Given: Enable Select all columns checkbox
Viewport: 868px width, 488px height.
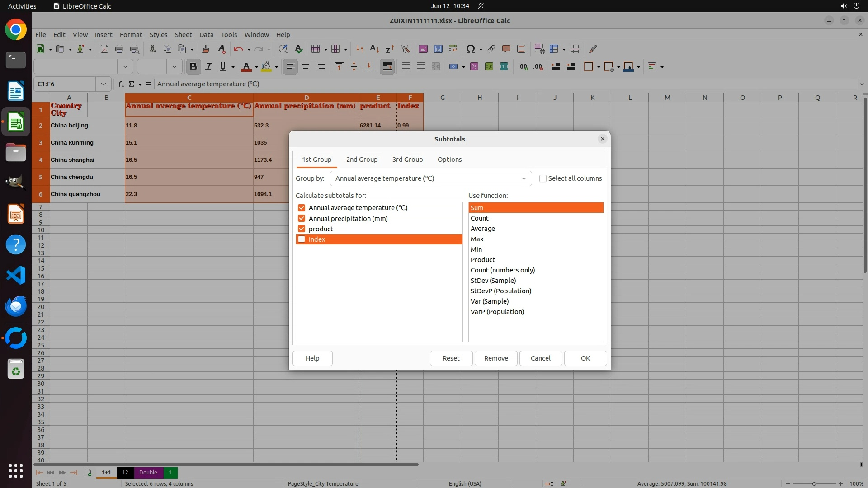Looking at the screenshot, I should 543,178.
